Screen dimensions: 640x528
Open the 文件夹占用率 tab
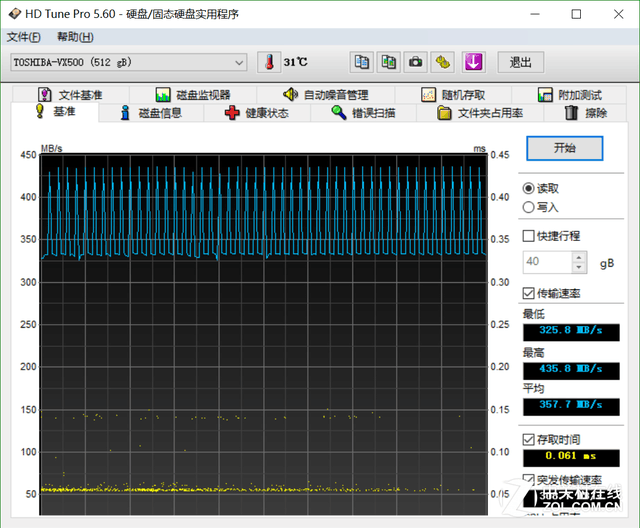[x=480, y=113]
